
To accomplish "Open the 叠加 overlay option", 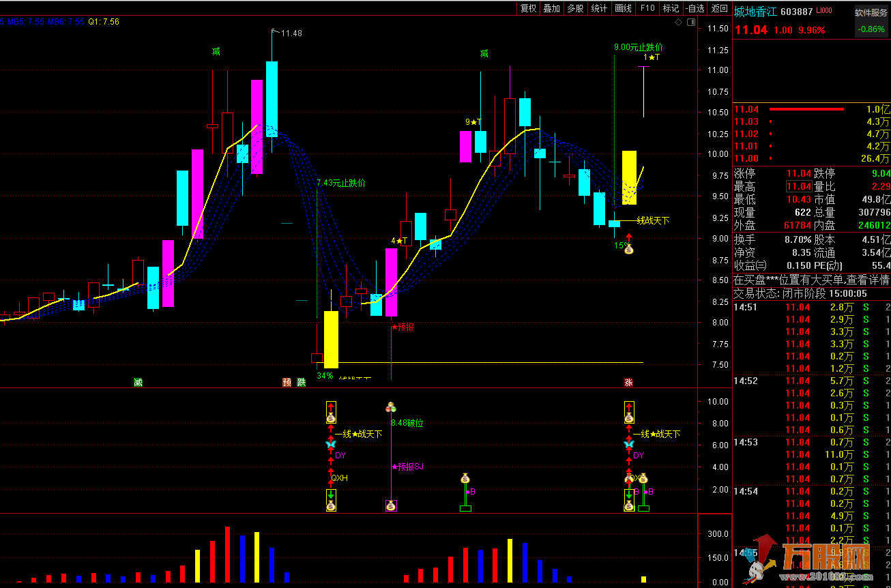I will pyautogui.click(x=551, y=8).
